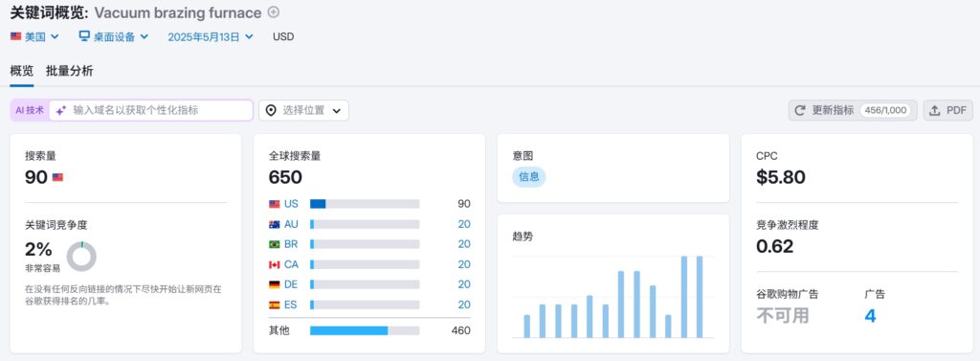
Task: Click the 2% keyword difficulty value
Action: [38, 250]
